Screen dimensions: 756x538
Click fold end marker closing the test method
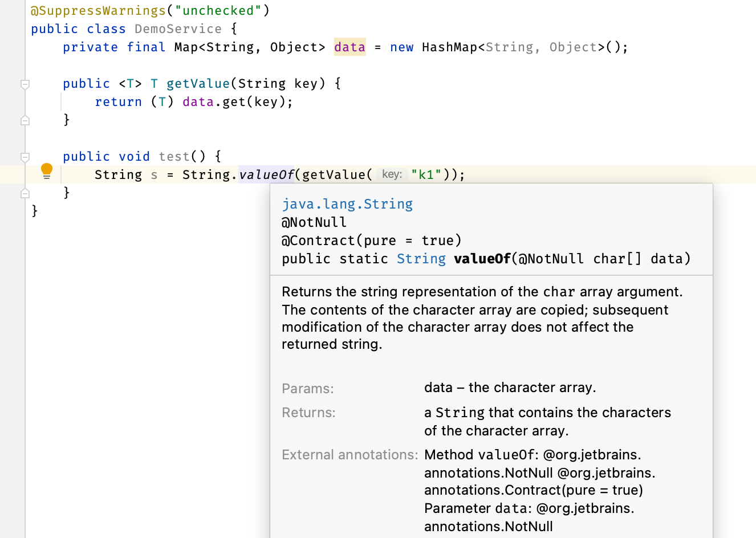tap(25, 193)
